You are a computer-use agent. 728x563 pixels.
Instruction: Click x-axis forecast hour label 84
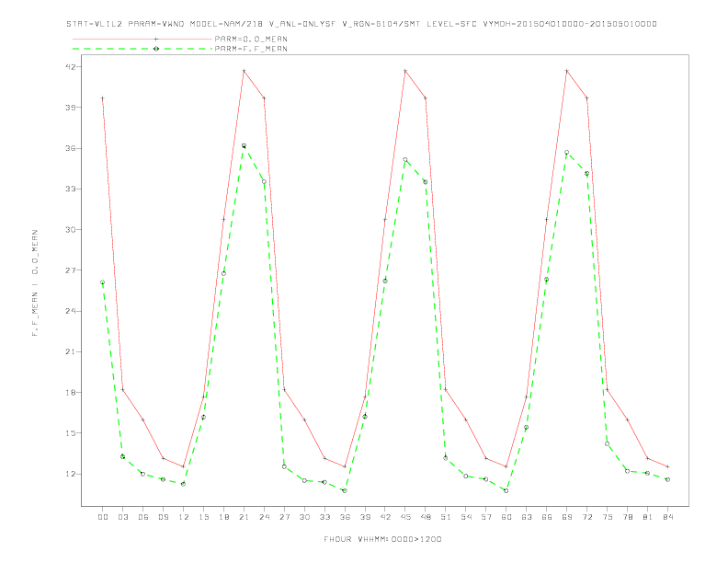pos(668,517)
